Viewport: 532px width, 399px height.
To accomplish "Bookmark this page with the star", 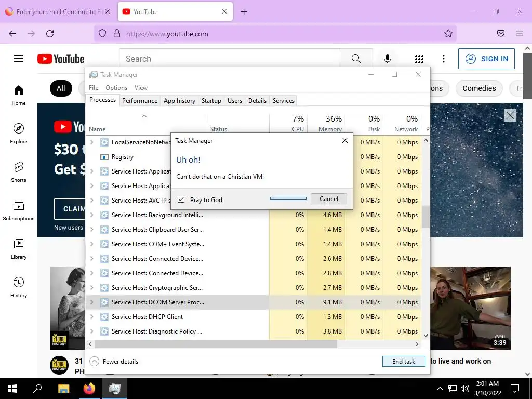I will [x=448, y=33].
